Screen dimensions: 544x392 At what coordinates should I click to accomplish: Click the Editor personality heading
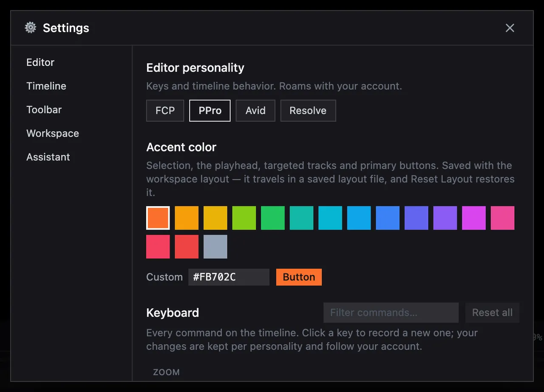[x=195, y=68]
